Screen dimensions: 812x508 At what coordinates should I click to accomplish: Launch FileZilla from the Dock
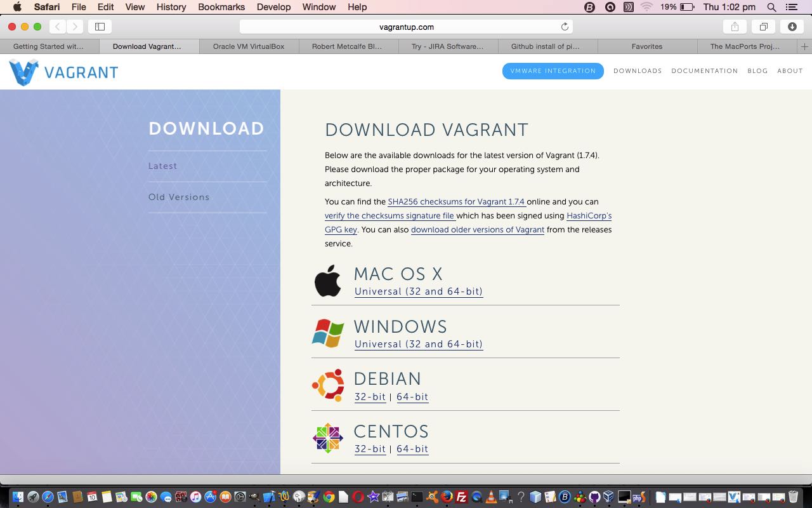click(462, 497)
